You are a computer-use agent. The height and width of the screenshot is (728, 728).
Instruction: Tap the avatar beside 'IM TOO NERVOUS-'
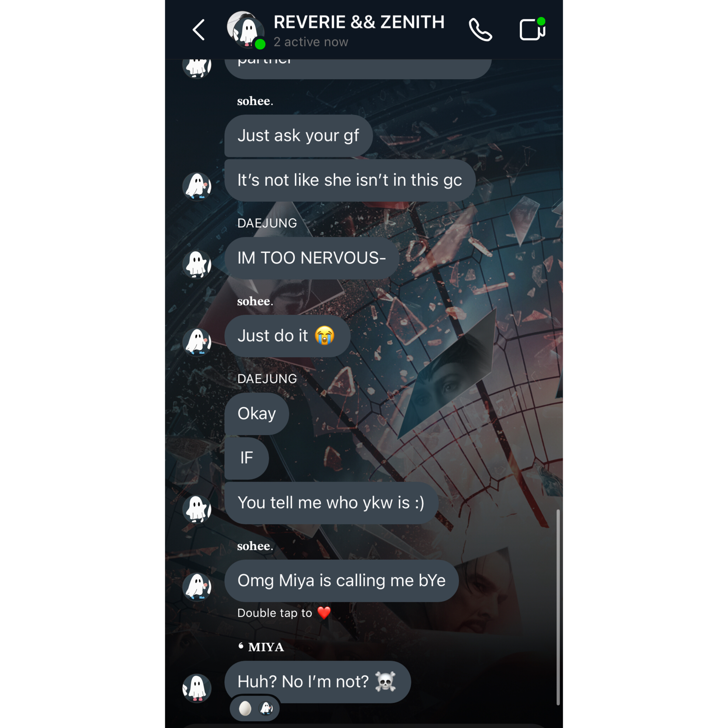(x=197, y=264)
